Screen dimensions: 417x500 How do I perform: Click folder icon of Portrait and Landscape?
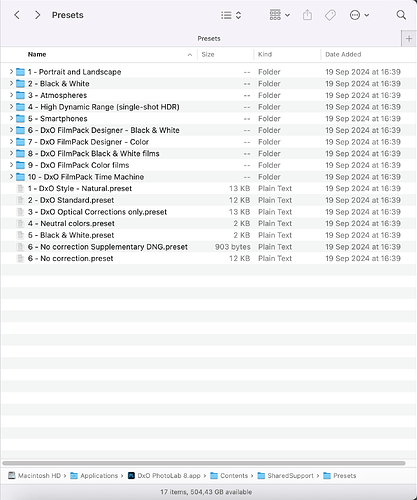20,72
